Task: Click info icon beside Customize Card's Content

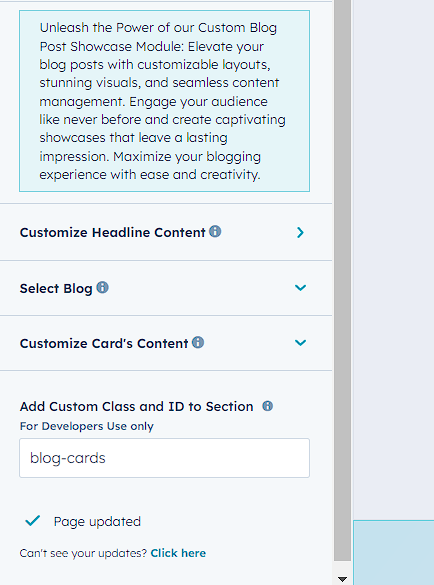Action: (198, 342)
